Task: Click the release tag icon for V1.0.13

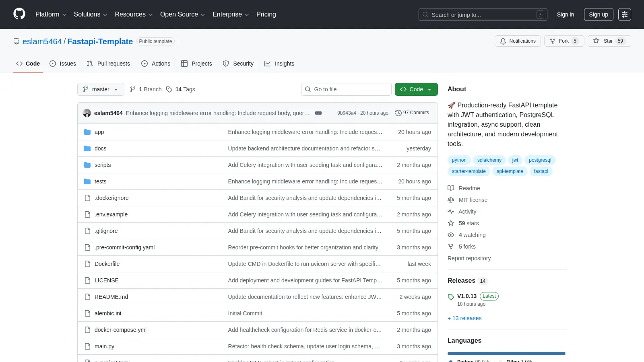Action: coord(451,297)
